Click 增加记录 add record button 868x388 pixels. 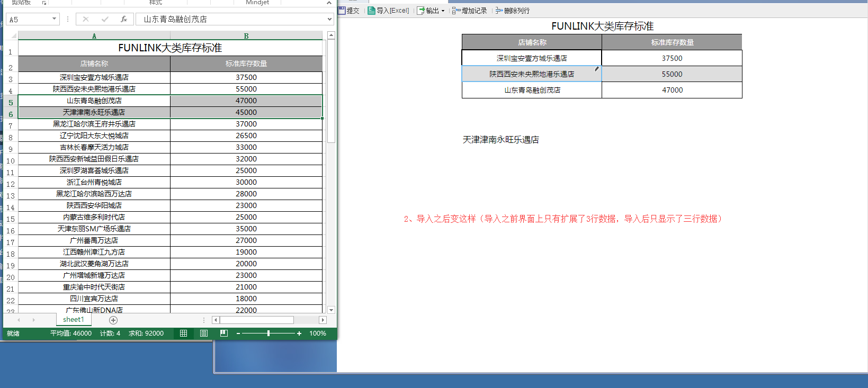click(x=470, y=11)
